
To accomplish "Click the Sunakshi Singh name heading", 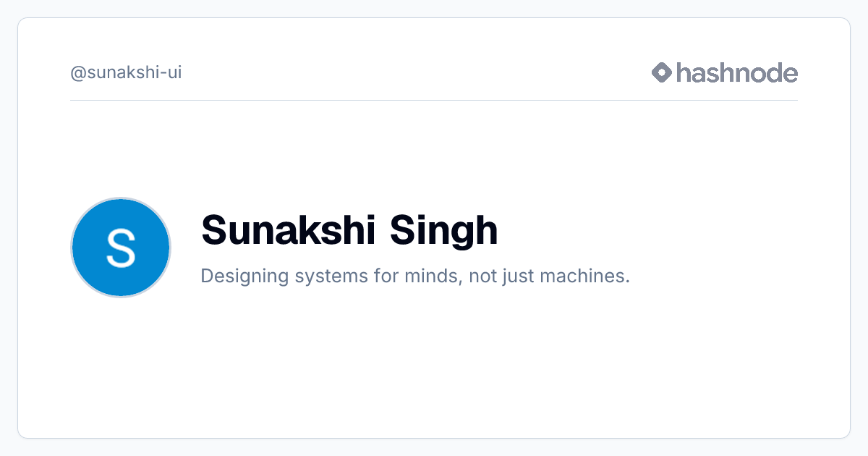I will [349, 230].
